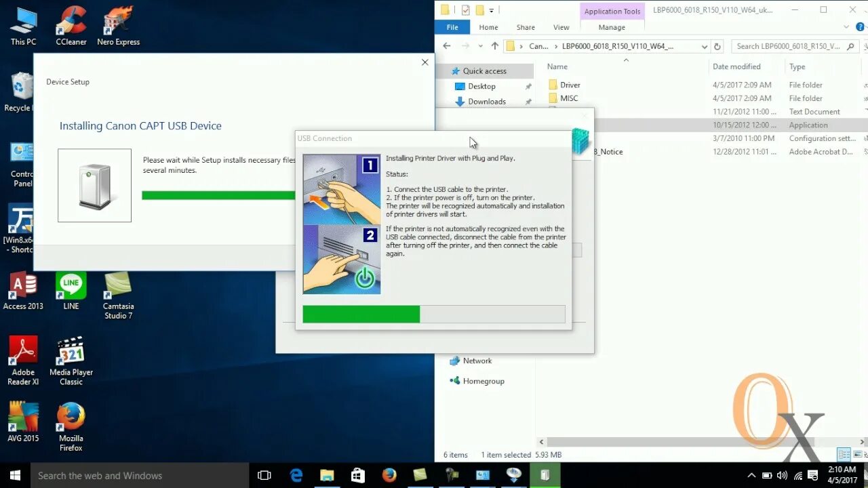
Task: Open the Manage ribbon tab
Action: (x=612, y=27)
